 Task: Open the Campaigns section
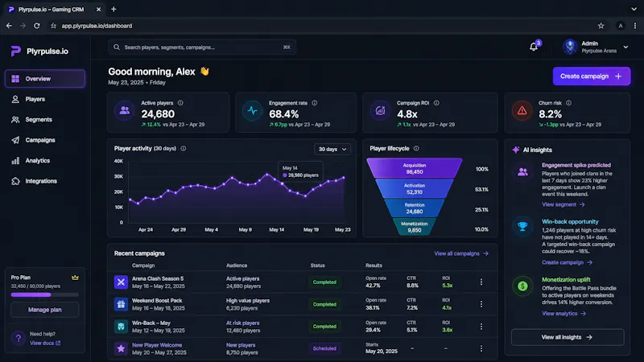pyautogui.click(x=45, y=140)
